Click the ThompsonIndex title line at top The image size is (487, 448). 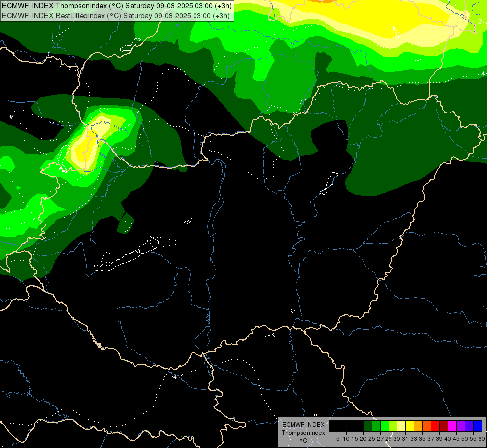117,6
